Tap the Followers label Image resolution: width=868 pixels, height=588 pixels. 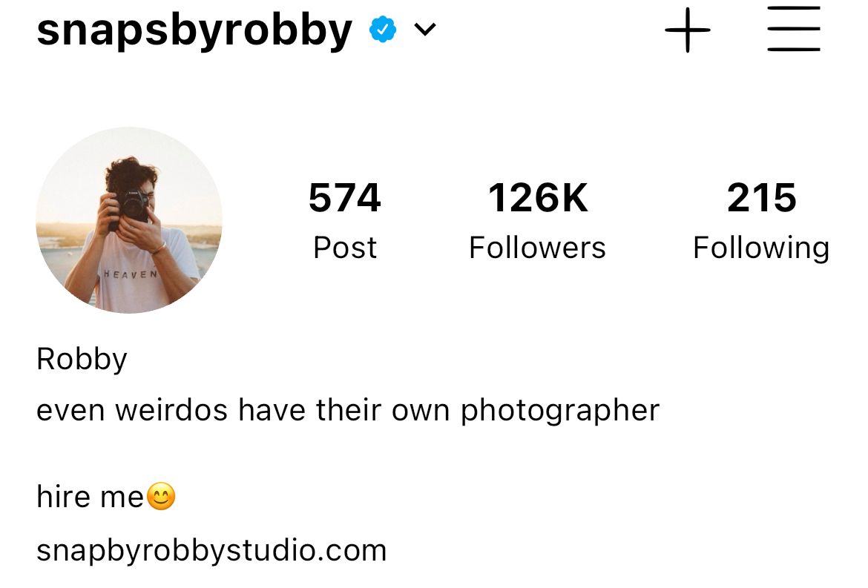coord(537,247)
